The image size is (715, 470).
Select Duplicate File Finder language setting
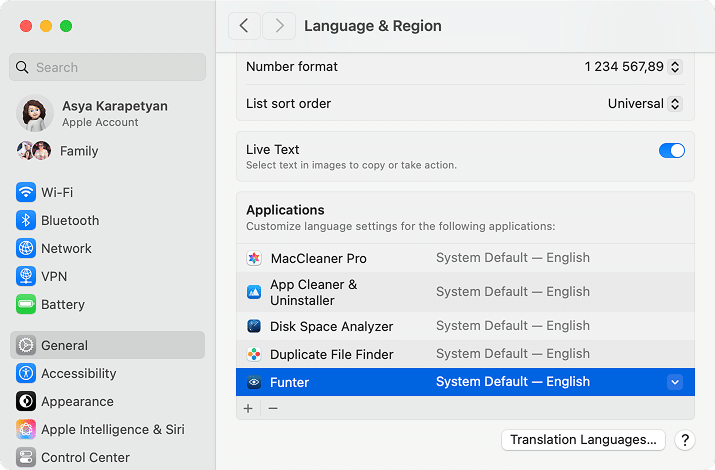(x=513, y=354)
